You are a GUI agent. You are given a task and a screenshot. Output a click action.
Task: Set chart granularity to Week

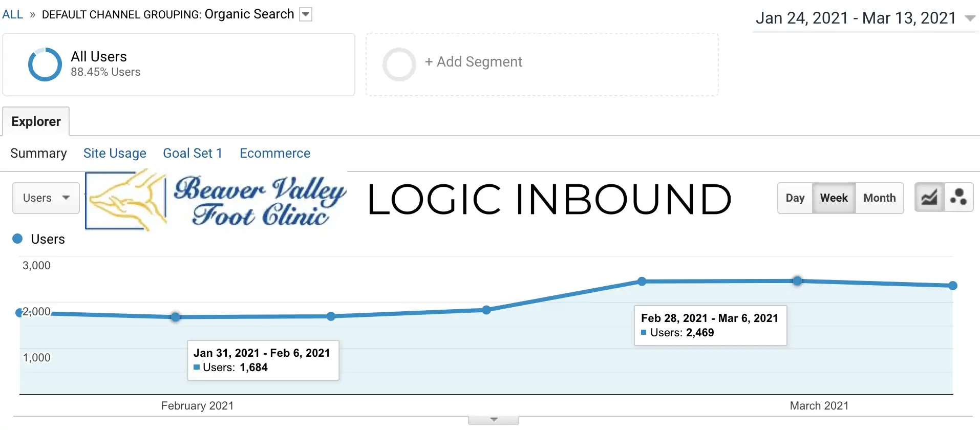point(834,198)
